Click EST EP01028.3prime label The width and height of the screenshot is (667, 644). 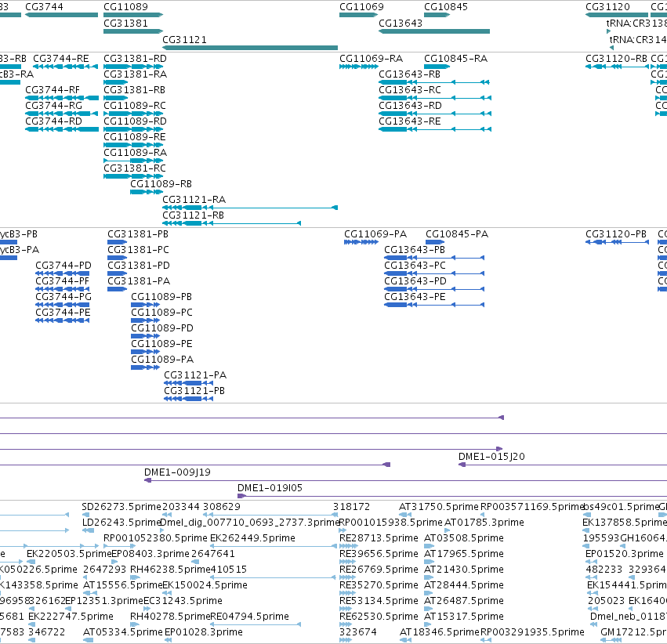pos(204,632)
